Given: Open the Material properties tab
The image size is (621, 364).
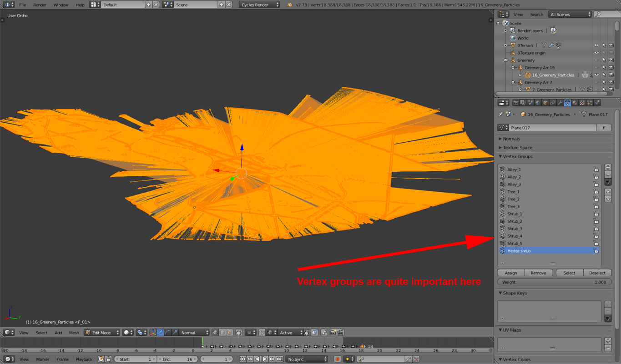Looking at the screenshot, I should pyautogui.click(x=575, y=103).
